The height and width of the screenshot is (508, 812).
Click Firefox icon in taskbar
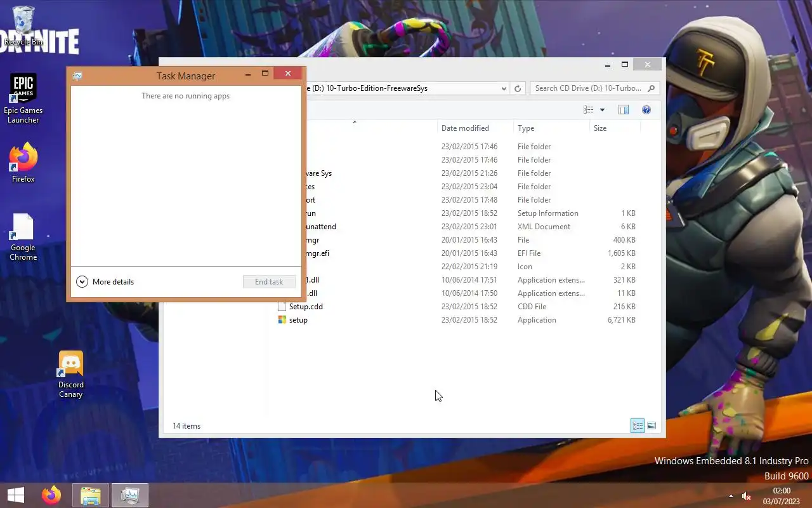click(51, 495)
